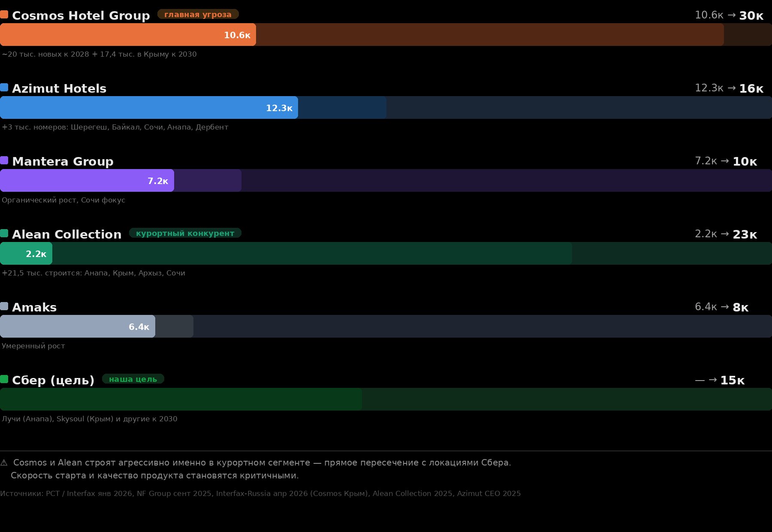Select the '+3 тыс. номеров: Шерегеш' note
The image size is (772, 532).
(115, 127)
